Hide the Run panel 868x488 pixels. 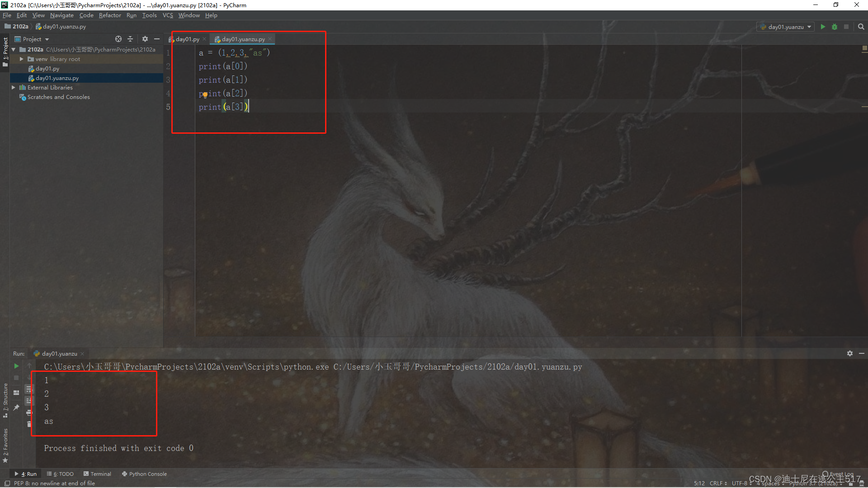[x=862, y=353]
